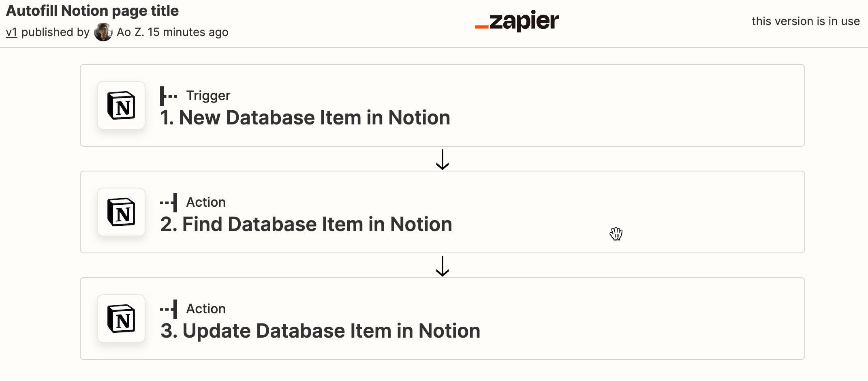Click the 'Ao Z.' publisher name
The width and height of the screenshot is (868, 381).
130,32
